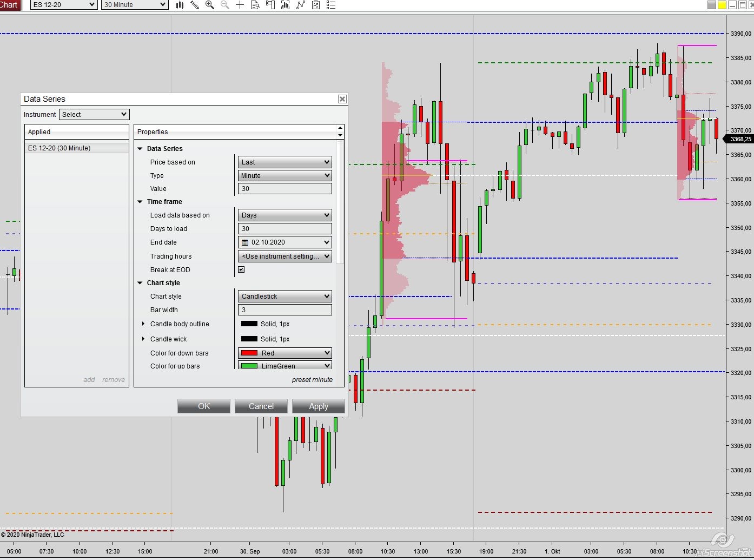754x560 pixels.
Task: Click the Load data based on label
Action: (180, 215)
